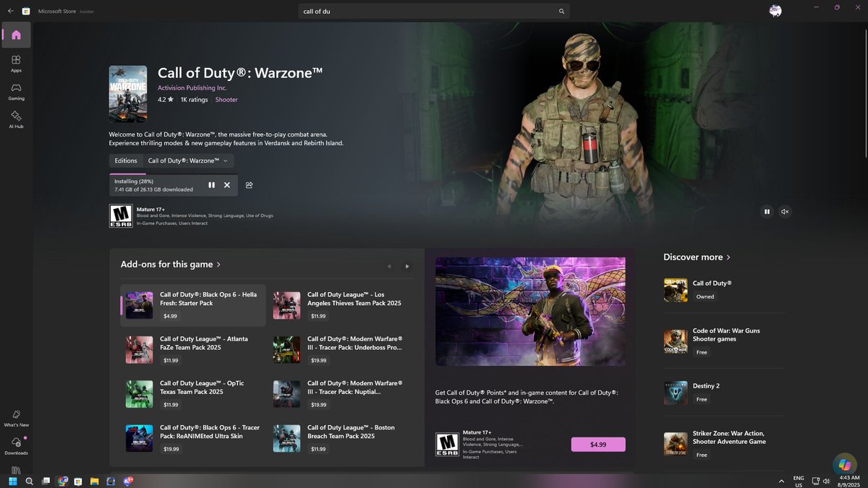Pause the Warzone installation
This screenshot has height=488, width=868.
coord(211,185)
